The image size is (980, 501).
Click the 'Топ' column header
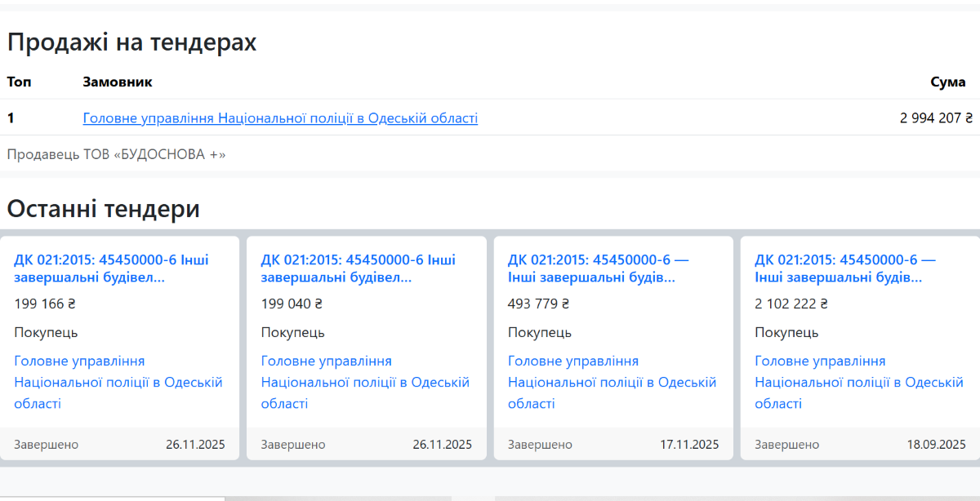(20, 82)
